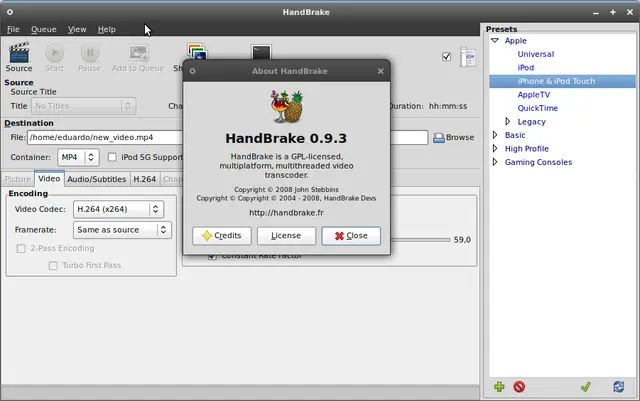This screenshot has height=401, width=640.
Task: Click the window menu circle icon in HandBrake titlebar
Action: click(x=10, y=12)
